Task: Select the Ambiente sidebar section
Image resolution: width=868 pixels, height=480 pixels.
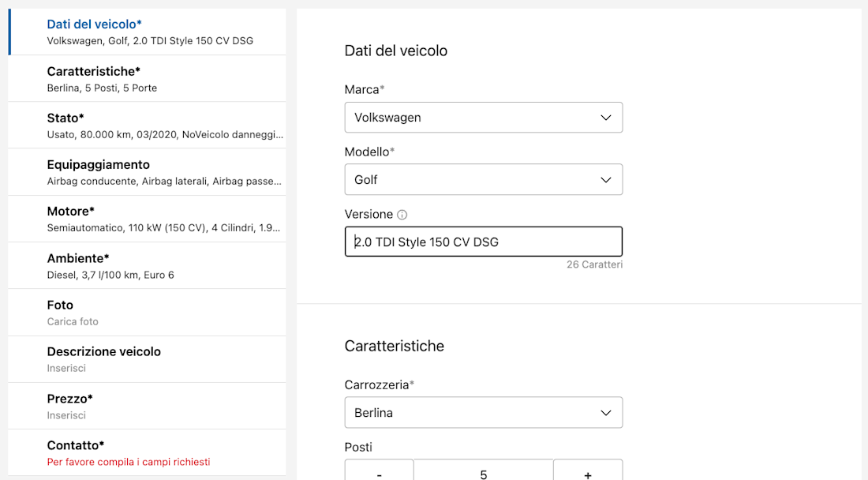Action: coord(148,265)
